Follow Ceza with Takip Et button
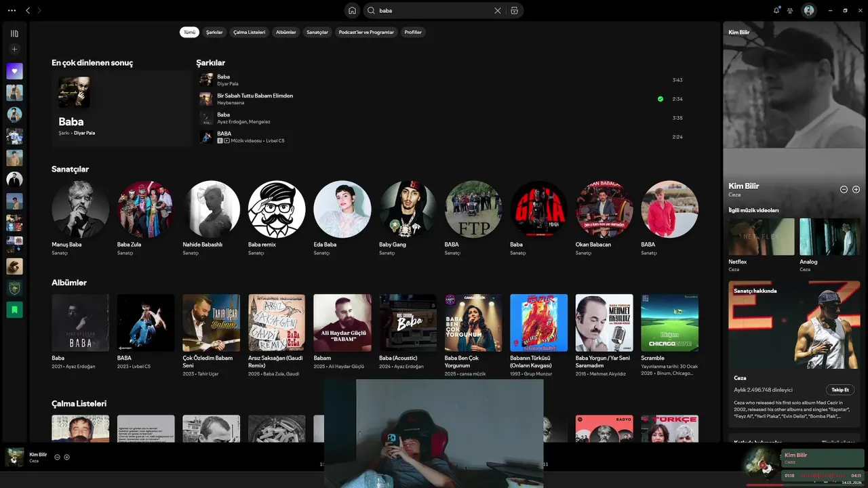868x488 pixels. tap(840, 390)
